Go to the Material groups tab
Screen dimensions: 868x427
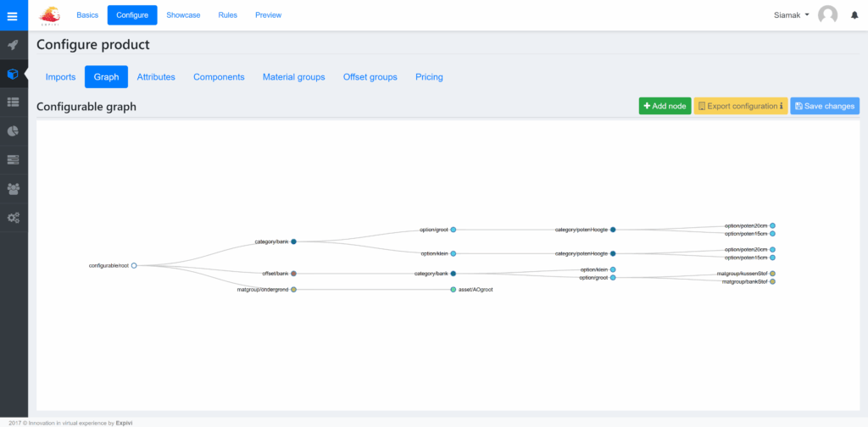293,77
